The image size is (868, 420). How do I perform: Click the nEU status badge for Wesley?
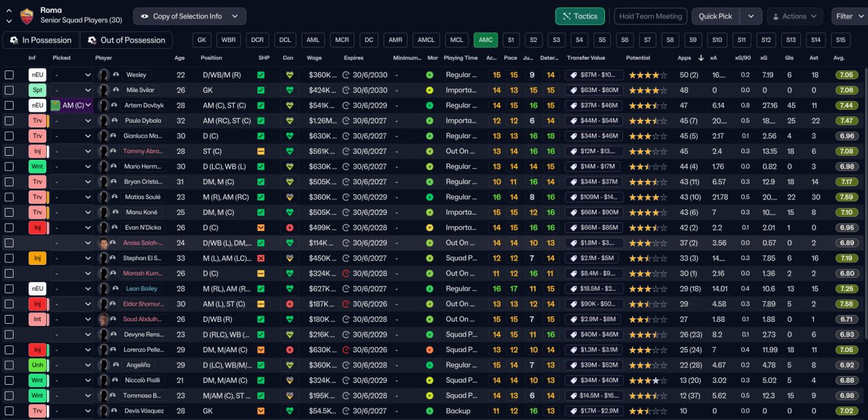pyautogui.click(x=37, y=75)
